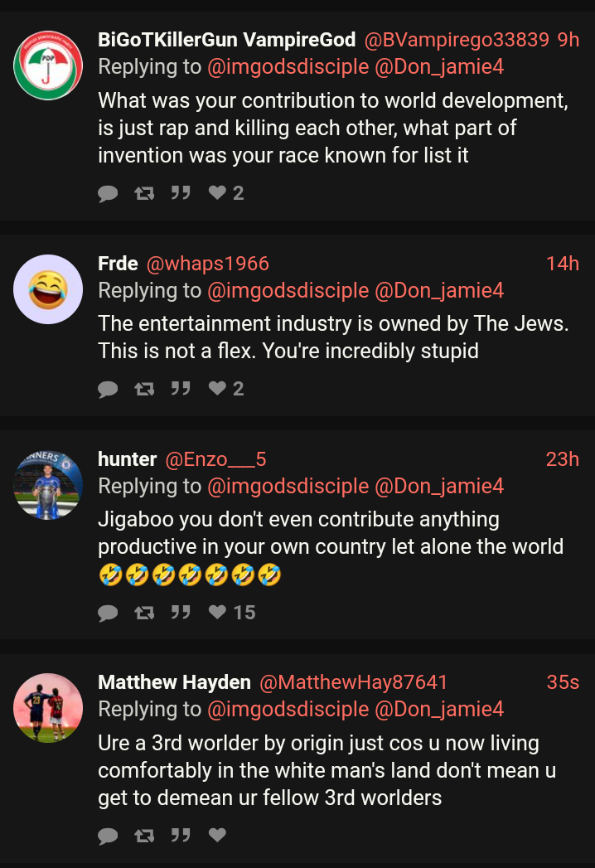
Task: Like Matthew Hayden's tweet
Action: (217, 834)
